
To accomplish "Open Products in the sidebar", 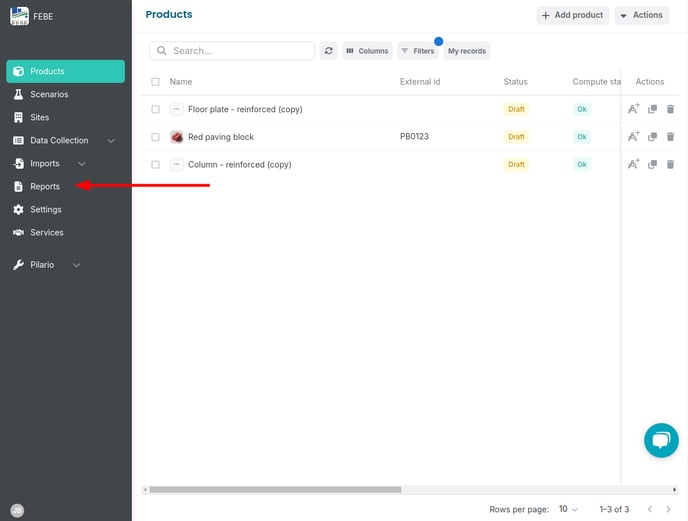I will coord(65,71).
